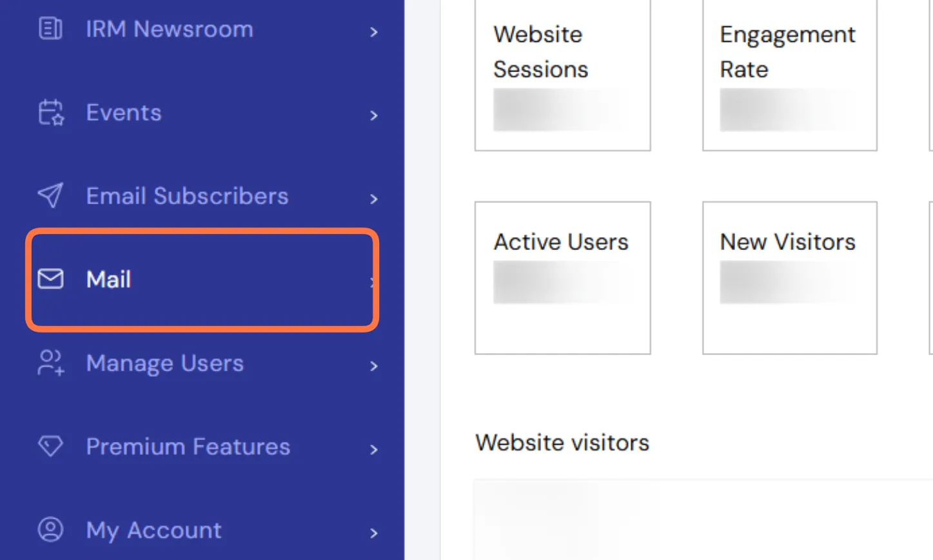933x560 pixels.
Task: Click the My Account profile icon
Action: [x=50, y=530]
